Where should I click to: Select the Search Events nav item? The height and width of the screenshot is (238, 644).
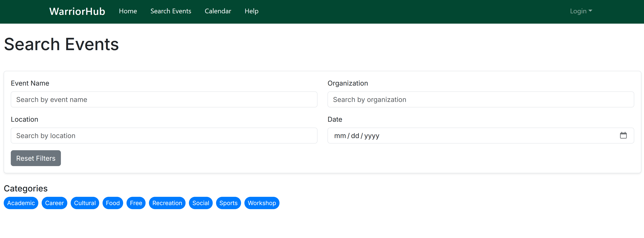[x=171, y=11]
